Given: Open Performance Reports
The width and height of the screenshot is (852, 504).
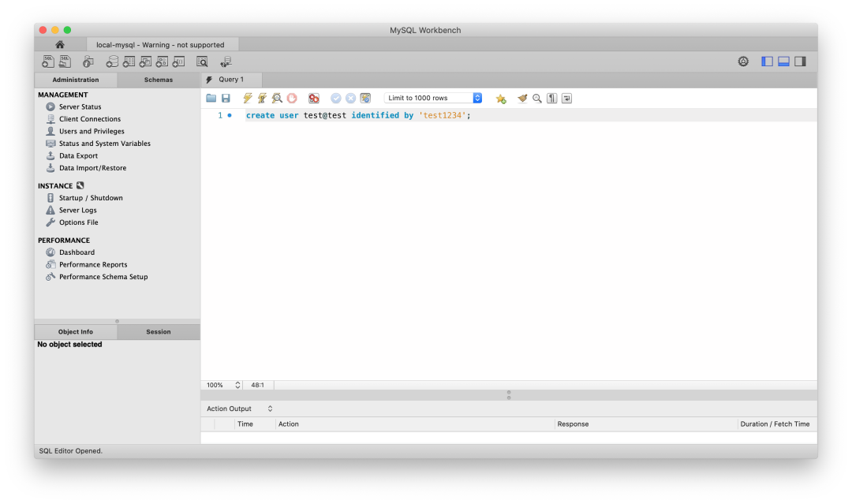Looking at the screenshot, I should (93, 264).
